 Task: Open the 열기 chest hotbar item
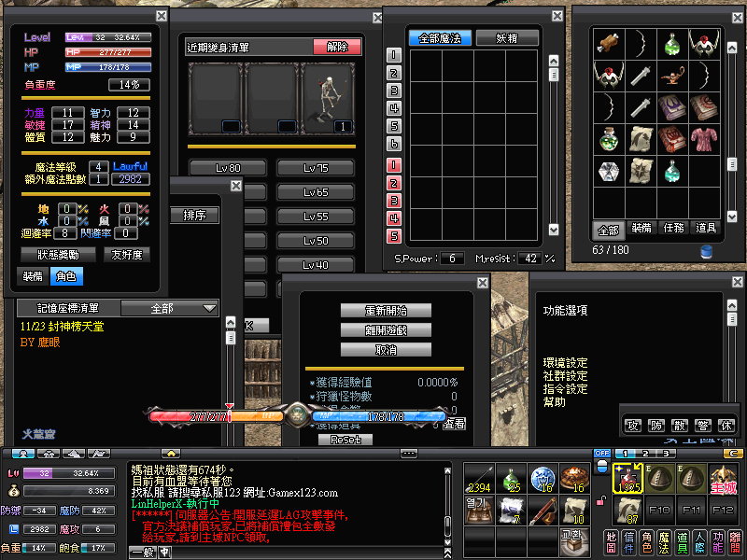[x=479, y=511]
